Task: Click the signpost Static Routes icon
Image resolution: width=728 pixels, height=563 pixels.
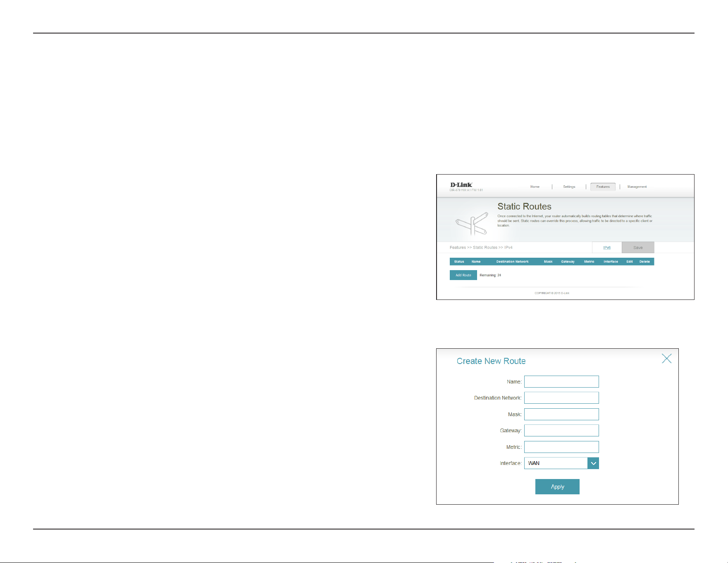Action: pyautogui.click(x=473, y=223)
